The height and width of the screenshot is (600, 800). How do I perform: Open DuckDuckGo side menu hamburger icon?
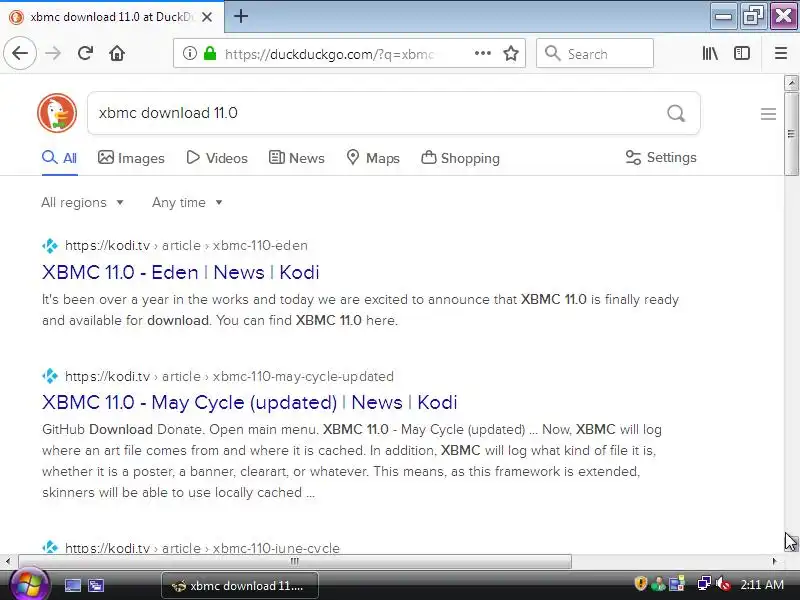point(768,114)
